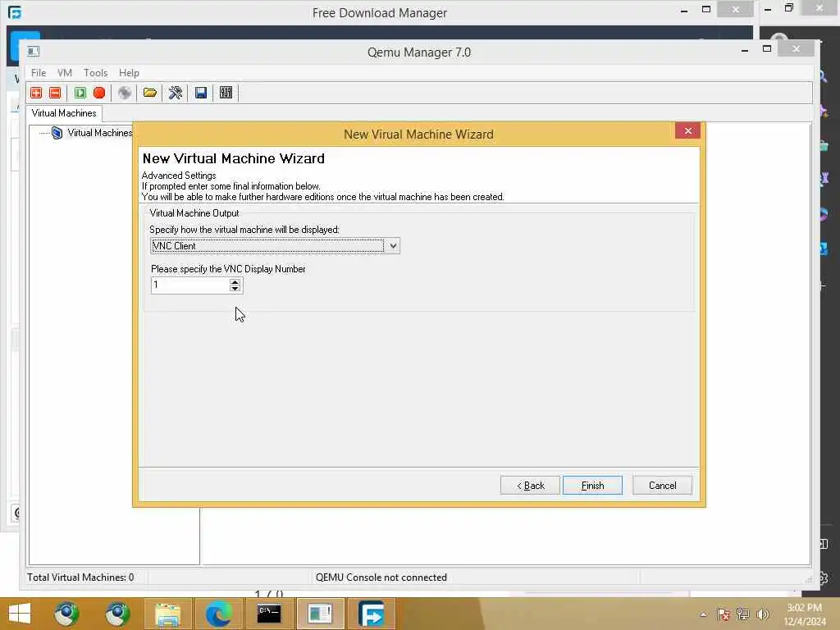Click the VNC Client combo box text
840x630 pixels.
(267, 246)
